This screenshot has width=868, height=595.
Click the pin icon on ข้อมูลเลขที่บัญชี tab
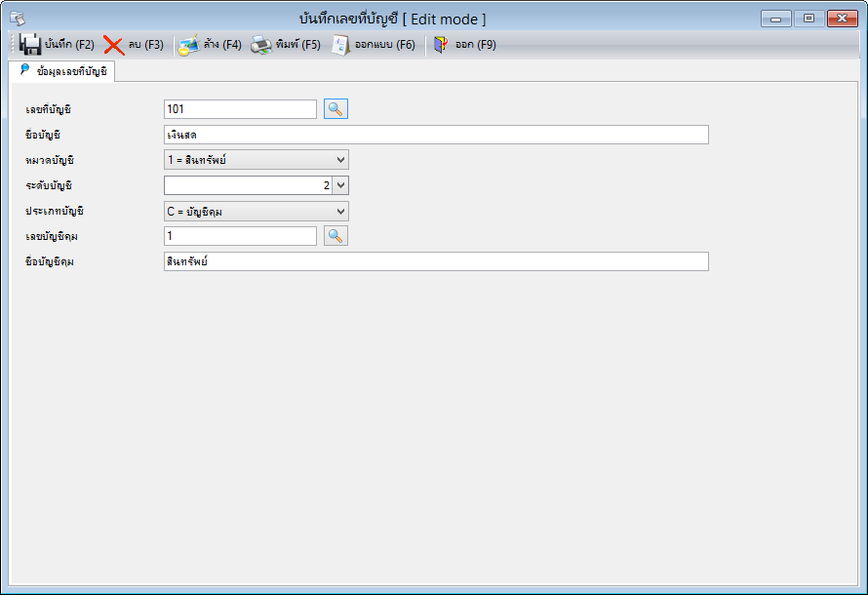pos(24,69)
